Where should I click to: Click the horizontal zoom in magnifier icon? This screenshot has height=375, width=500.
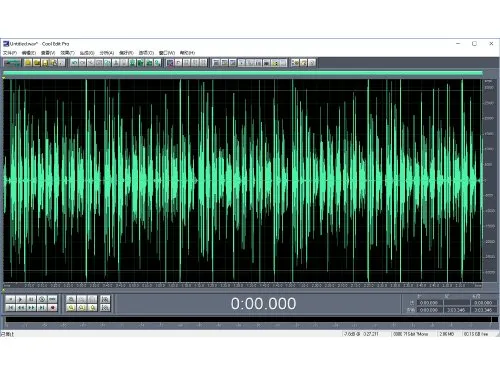71,299
